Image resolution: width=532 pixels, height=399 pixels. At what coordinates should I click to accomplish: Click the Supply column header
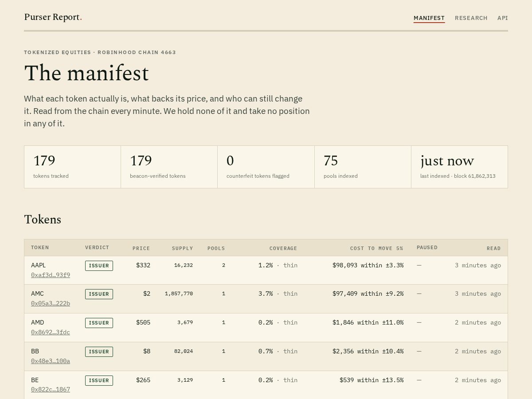[x=182, y=248]
